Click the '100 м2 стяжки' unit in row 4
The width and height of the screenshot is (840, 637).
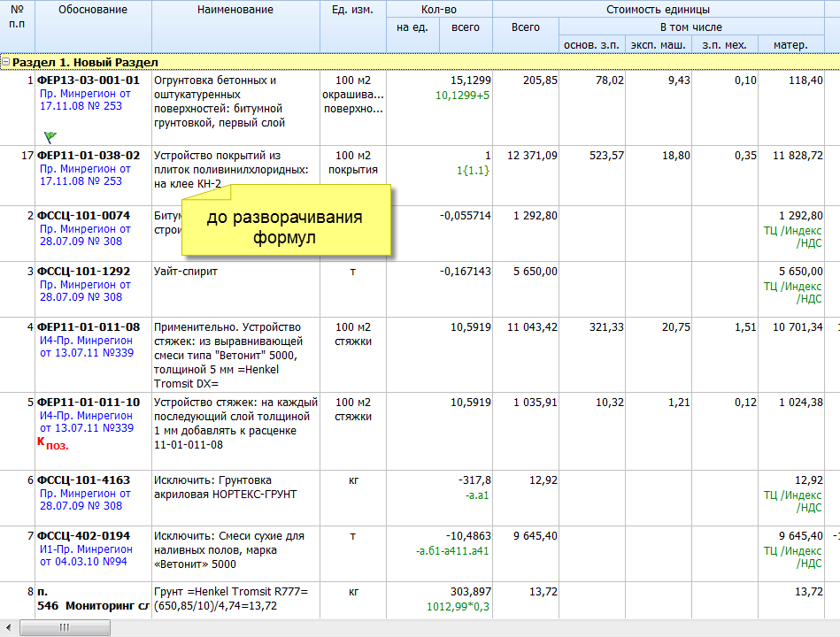click(352, 334)
